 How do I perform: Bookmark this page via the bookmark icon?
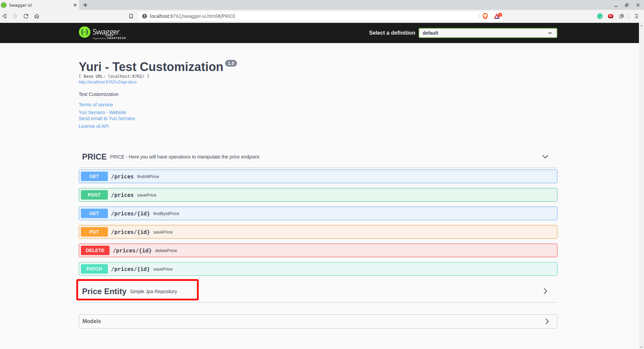point(131,16)
